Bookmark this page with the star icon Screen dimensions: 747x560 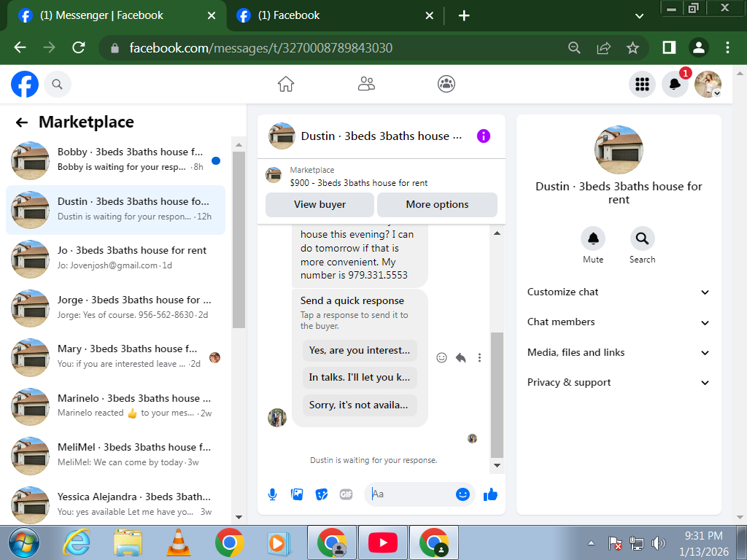632,47
